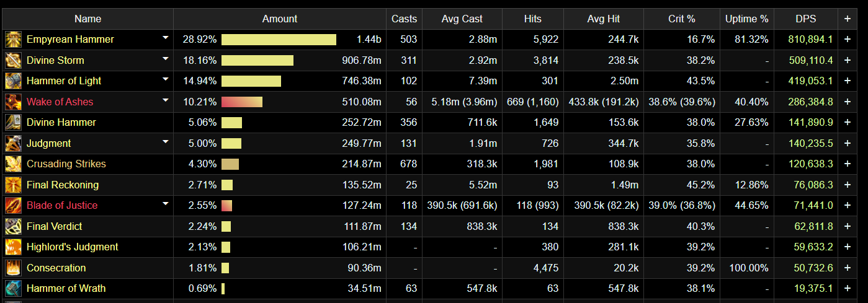Viewport: 868px width, 303px height.
Task: Click the Judgment spell icon
Action: point(13,143)
